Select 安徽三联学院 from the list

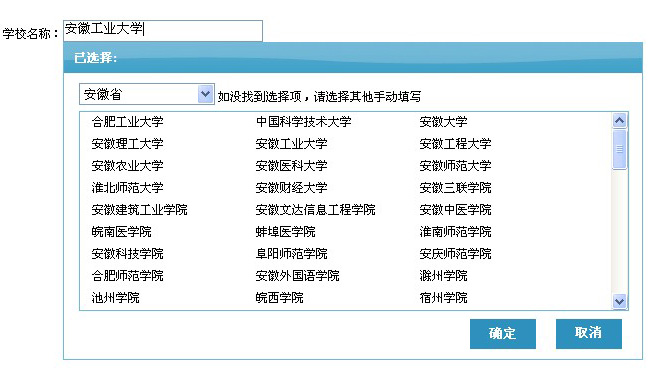point(455,188)
